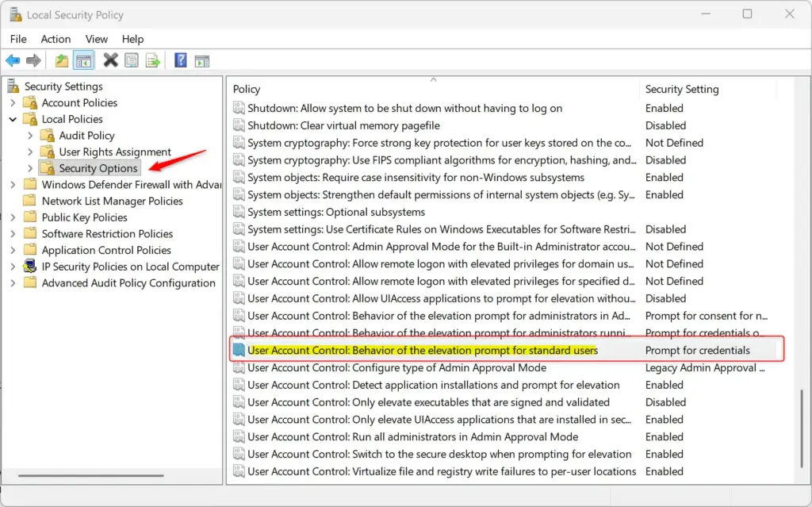The image size is (812, 507).
Task: Click the Delete X toolbar icon
Action: coord(110,60)
